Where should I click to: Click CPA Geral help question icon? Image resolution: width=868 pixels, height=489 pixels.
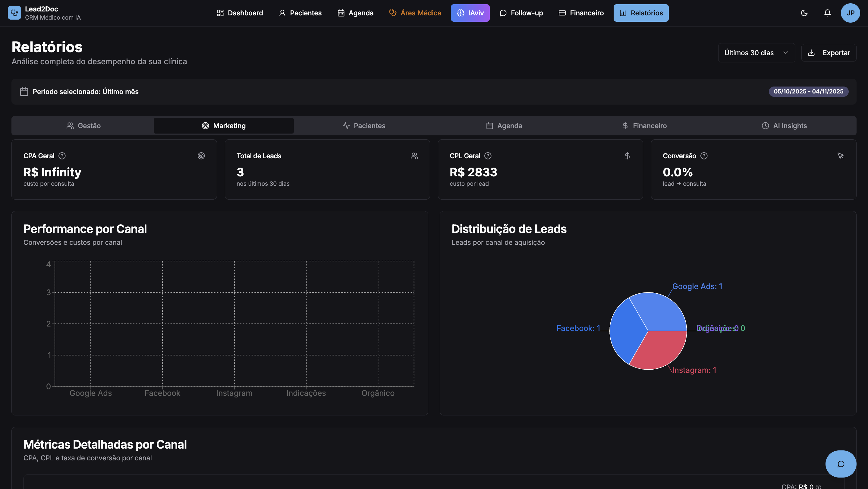click(x=62, y=156)
